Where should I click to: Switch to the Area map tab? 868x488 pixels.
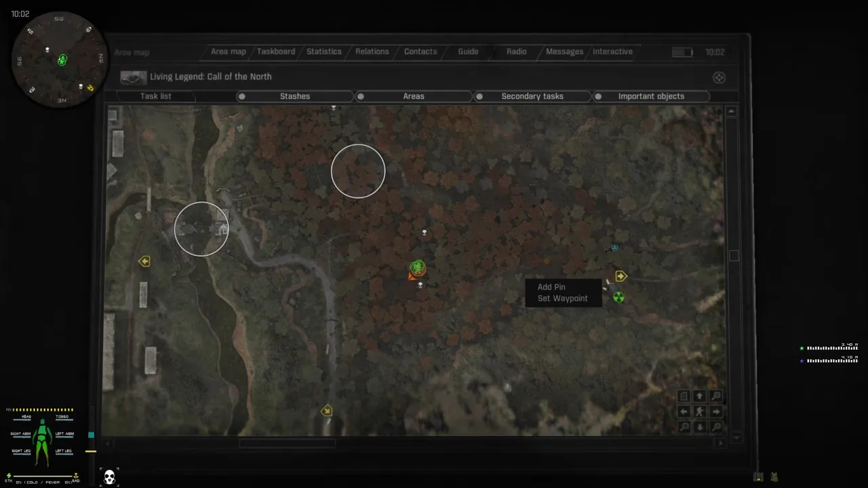coord(229,52)
